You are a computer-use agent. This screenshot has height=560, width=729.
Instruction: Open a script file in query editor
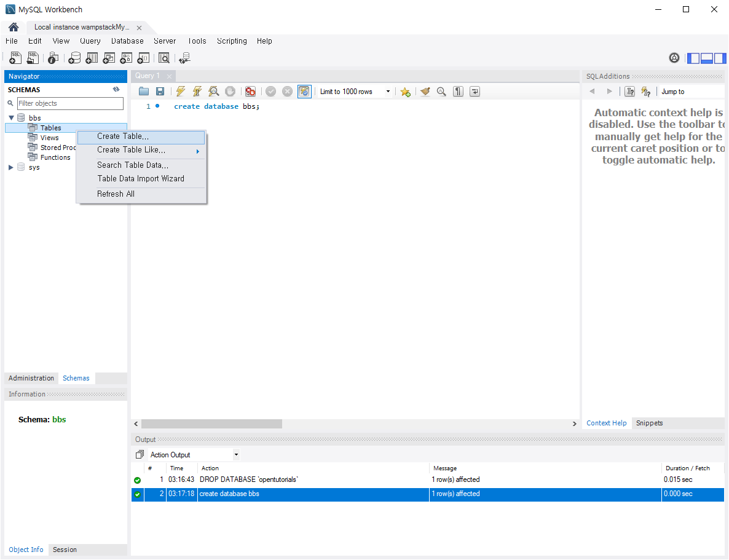[144, 91]
